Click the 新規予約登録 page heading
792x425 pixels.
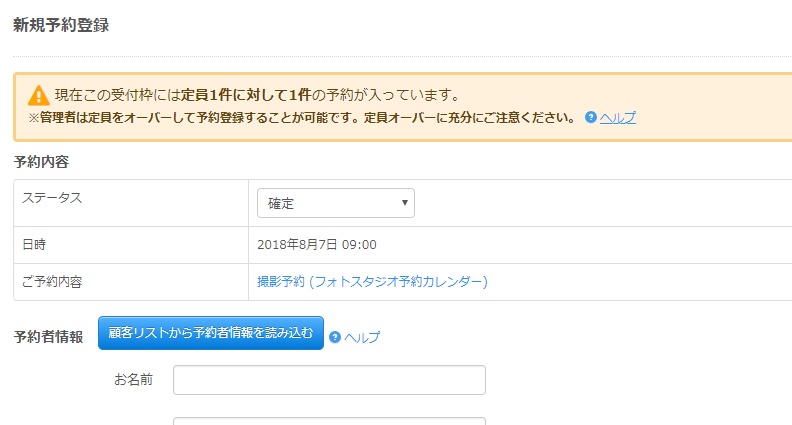[61, 26]
